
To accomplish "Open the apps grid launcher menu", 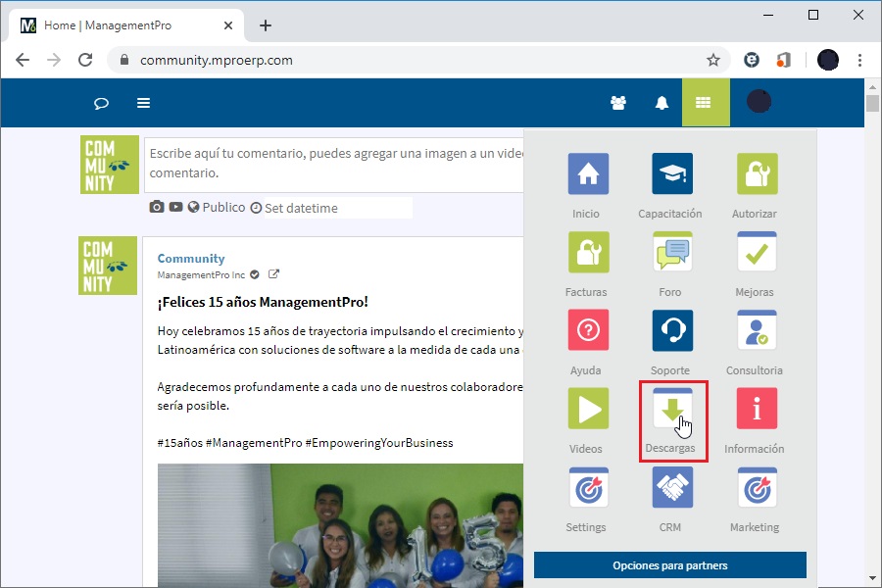I will click(x=706, y=102).
